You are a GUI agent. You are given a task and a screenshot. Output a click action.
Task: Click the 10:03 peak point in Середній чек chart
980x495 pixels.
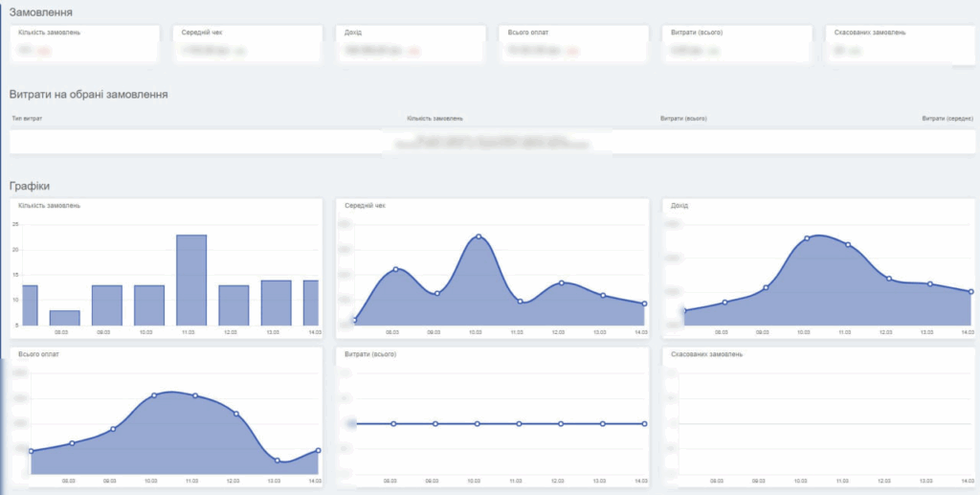click(x=478, y=236)
